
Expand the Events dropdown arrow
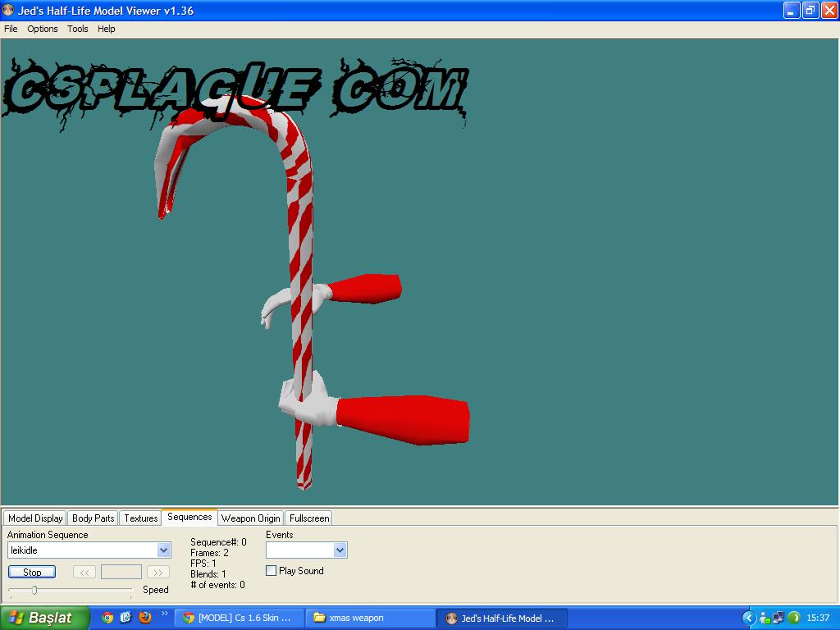tap(340, 550)
